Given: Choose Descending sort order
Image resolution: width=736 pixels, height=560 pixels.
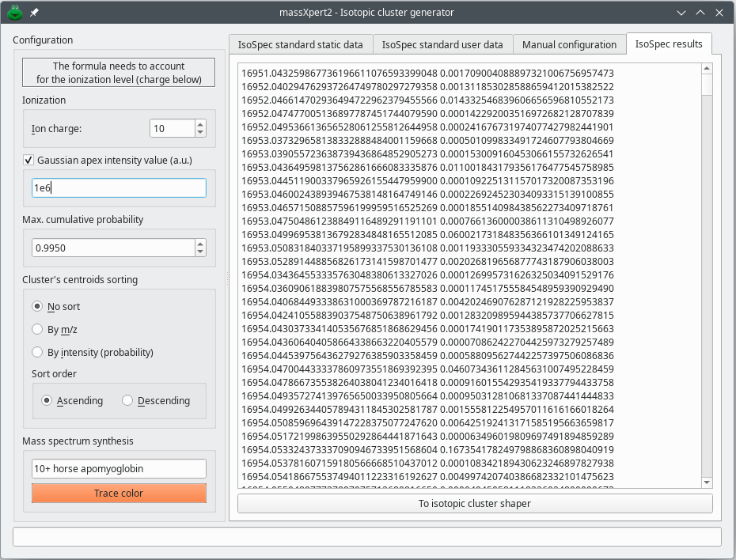Looking at the screenshot, I should pyautogui.click(x=127, y=401).
